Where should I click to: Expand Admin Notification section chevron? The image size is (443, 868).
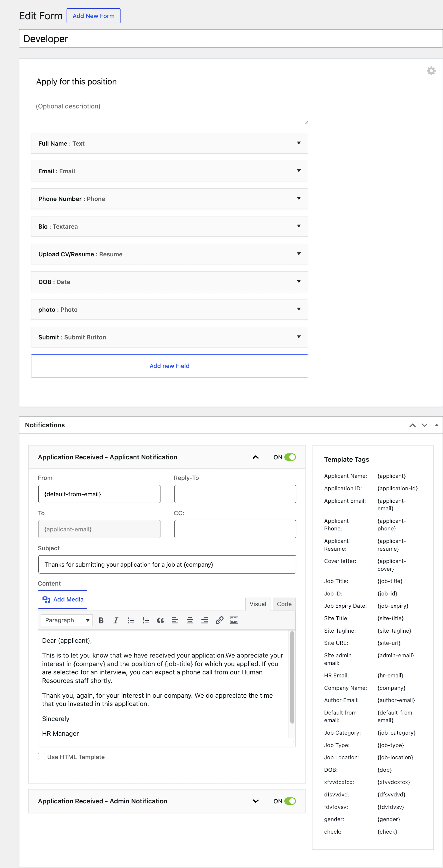point(256,801)
